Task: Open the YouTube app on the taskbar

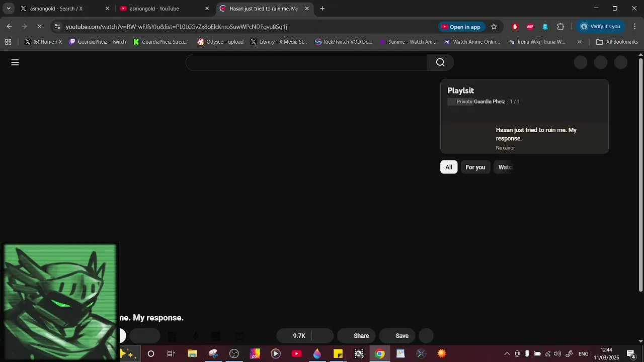Action: click(296, 354)
